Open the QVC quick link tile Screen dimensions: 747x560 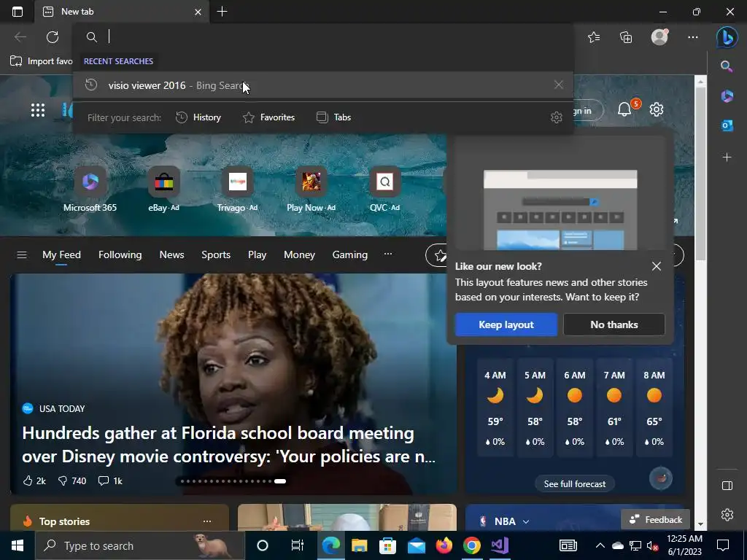[385, 190]
